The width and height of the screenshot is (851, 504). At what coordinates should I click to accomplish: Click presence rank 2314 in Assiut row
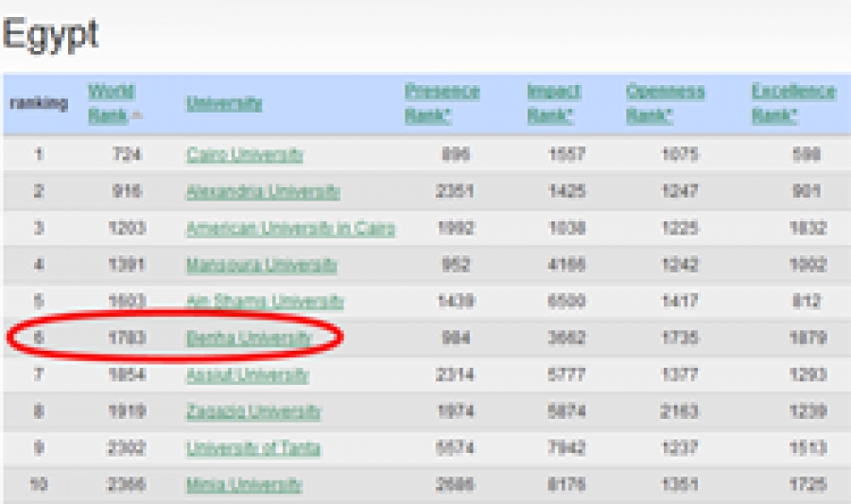click(x=455, y=374)
